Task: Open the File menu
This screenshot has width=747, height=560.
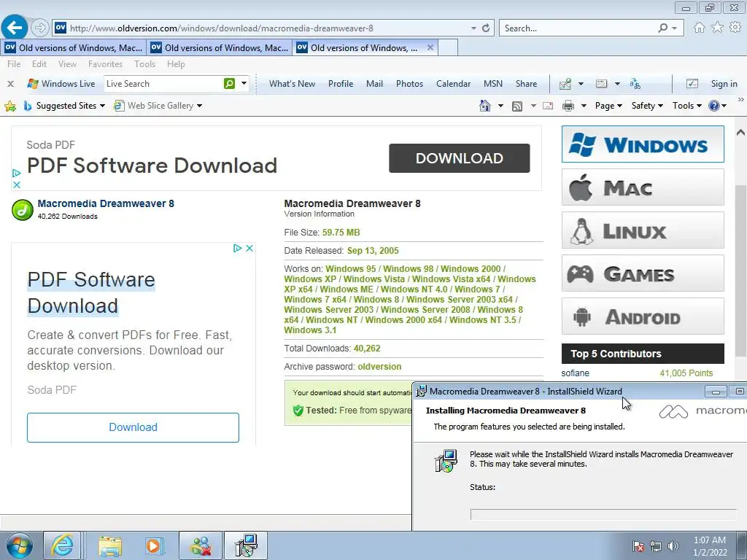Action: pos(14,64)
